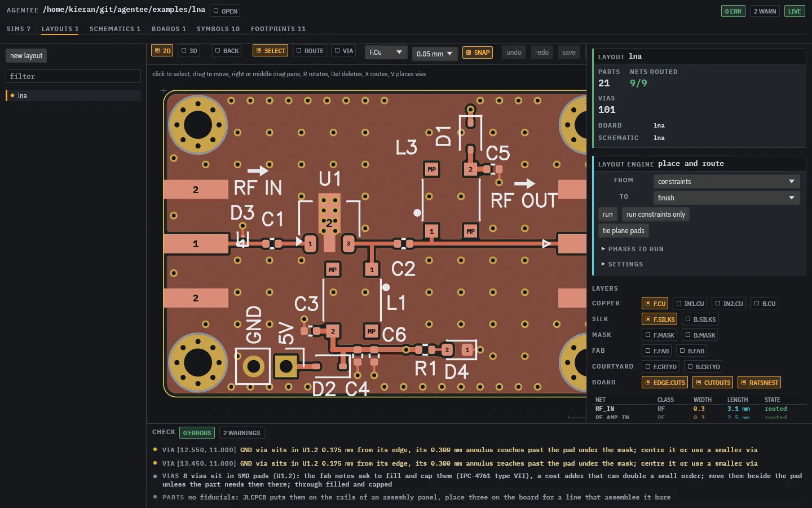Enable IN1.CU copper layer

[x=690, y=304]
